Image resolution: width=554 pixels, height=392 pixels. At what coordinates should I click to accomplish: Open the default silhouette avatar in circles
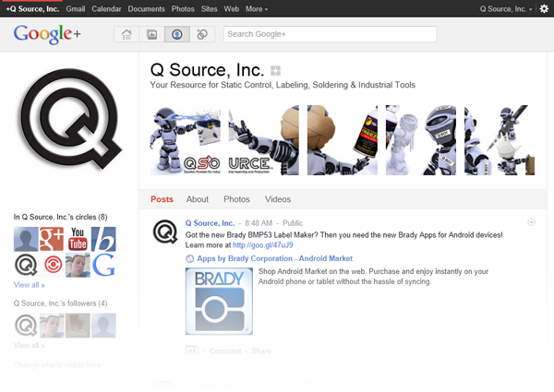point(26,239)
